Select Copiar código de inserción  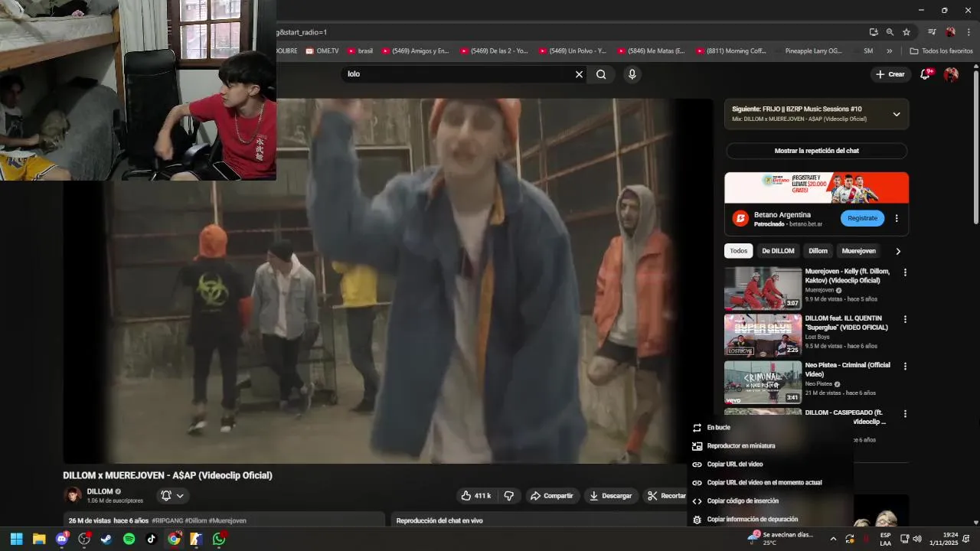point(770,501)
